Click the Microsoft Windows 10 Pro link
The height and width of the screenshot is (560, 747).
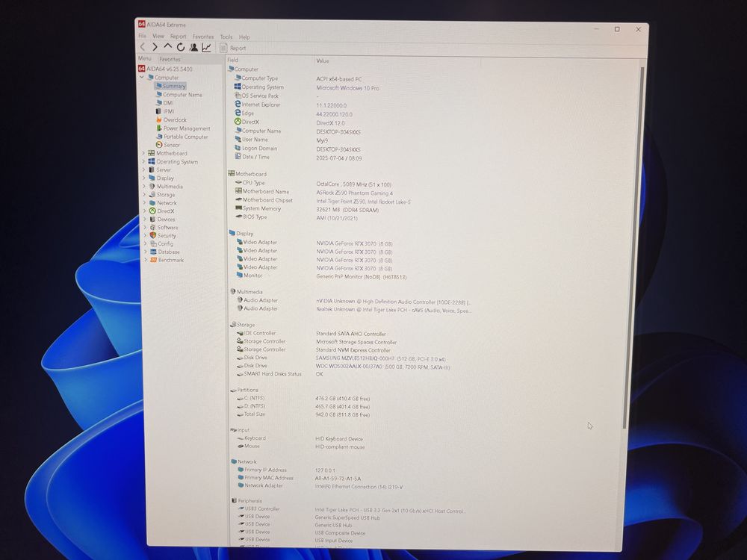tap(348, 88)
